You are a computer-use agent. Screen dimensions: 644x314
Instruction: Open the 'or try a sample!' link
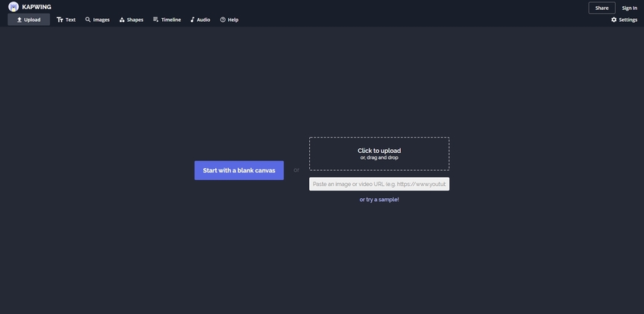click(379, 200)
